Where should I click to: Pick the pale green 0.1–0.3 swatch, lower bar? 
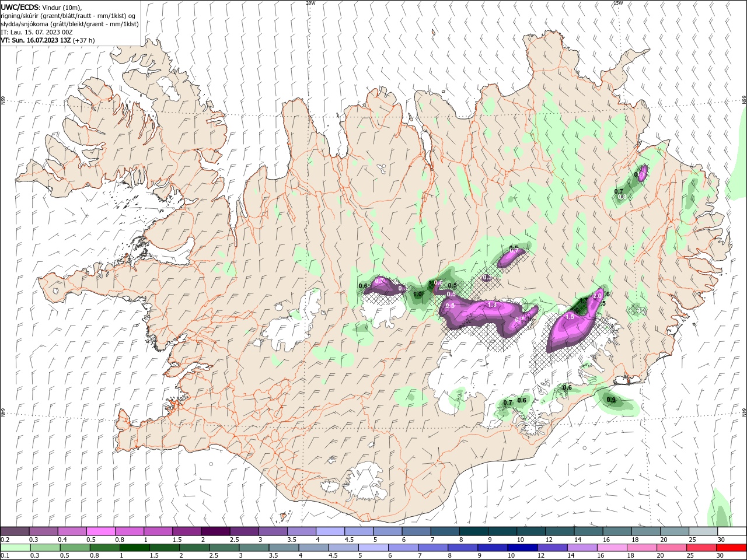point(15,548)
